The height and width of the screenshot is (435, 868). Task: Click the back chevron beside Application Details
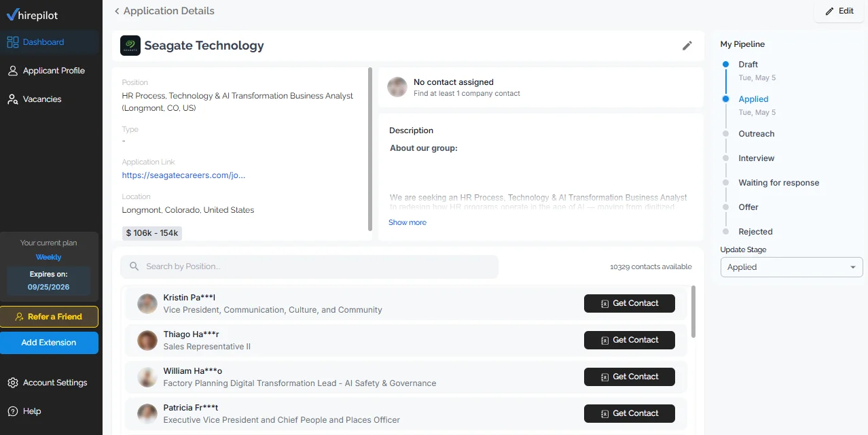[x=117, y=11]
